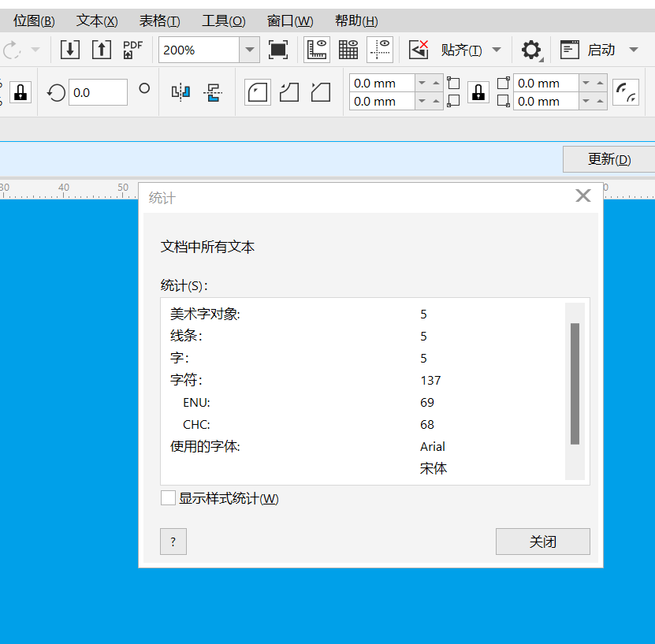Enable the 显示样式统计 checkbox
The image size is (655, 644).
(x=168, y=498)
